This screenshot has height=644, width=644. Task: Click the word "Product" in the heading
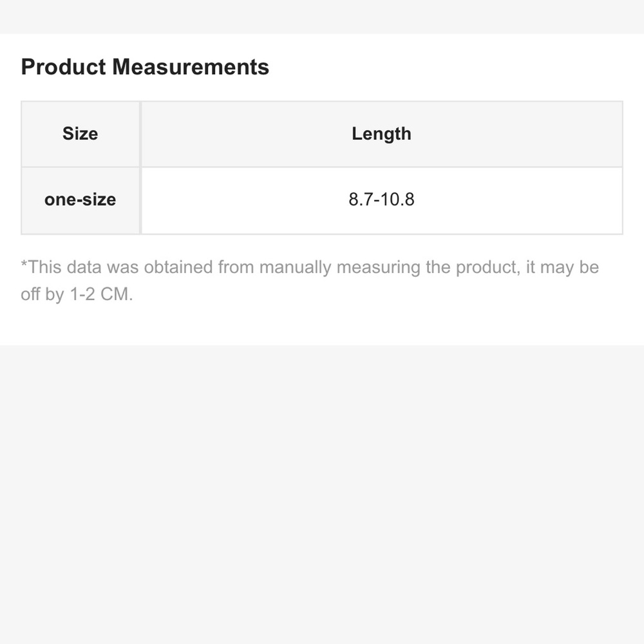click(64, 66)
